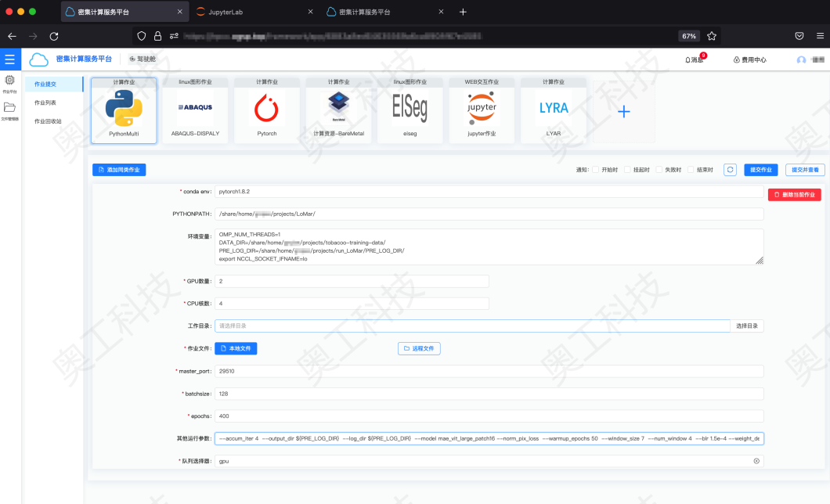This screenshot has width=830, height=504.
Task: Click the padlock site-info icon
Action: click(x=157, y=36)
